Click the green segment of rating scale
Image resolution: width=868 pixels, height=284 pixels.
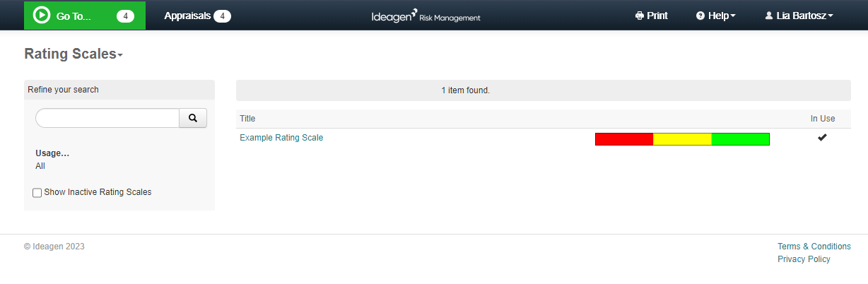[740, 139]
